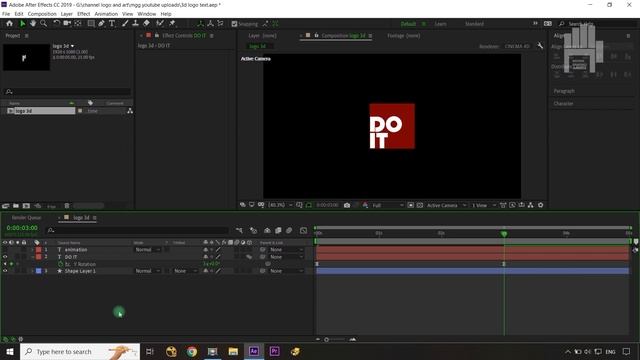The height and width of the screenshot is (360, 640).
Task: Toggle Y Rotation keyframe stopwatch
Action: coord(60,264)
